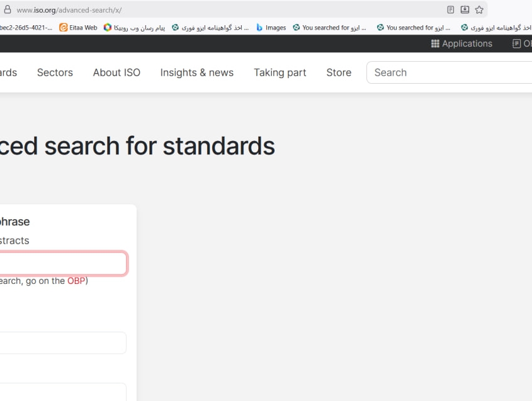
Task: Click the empty input below the OBP line
Action: click(62, 343)
